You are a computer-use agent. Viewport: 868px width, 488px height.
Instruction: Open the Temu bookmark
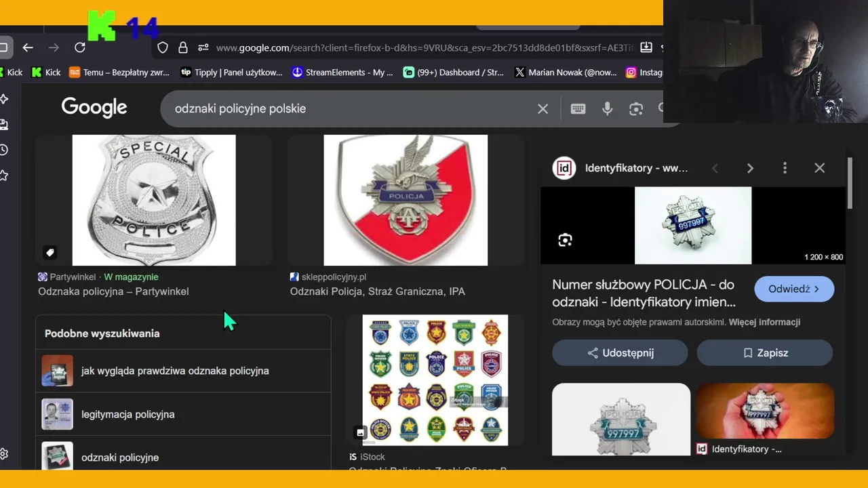[119, 73]
